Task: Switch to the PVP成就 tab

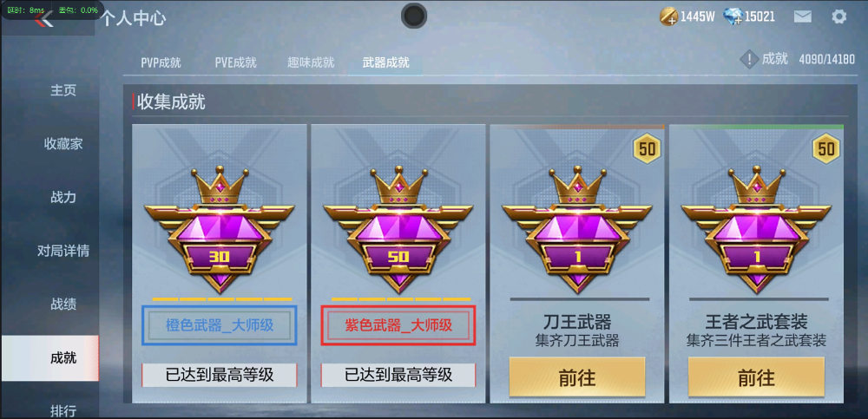Action: [x=161, y=62]
